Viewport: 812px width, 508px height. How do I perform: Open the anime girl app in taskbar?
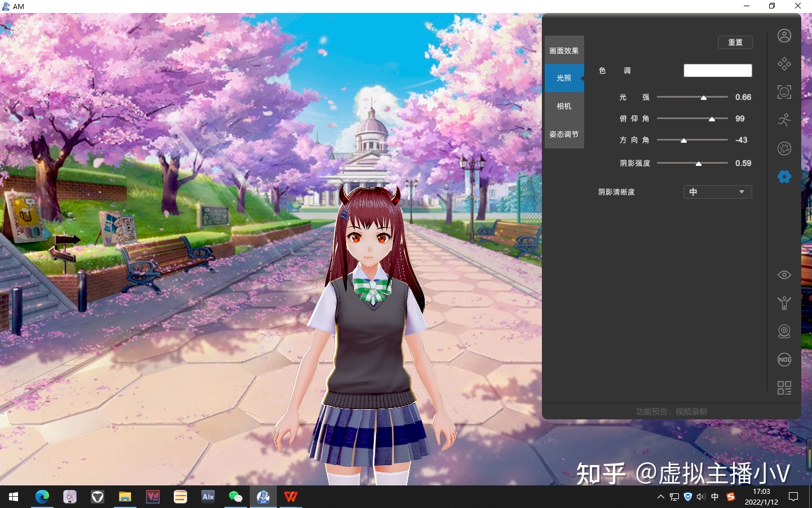tap(70, 497)
